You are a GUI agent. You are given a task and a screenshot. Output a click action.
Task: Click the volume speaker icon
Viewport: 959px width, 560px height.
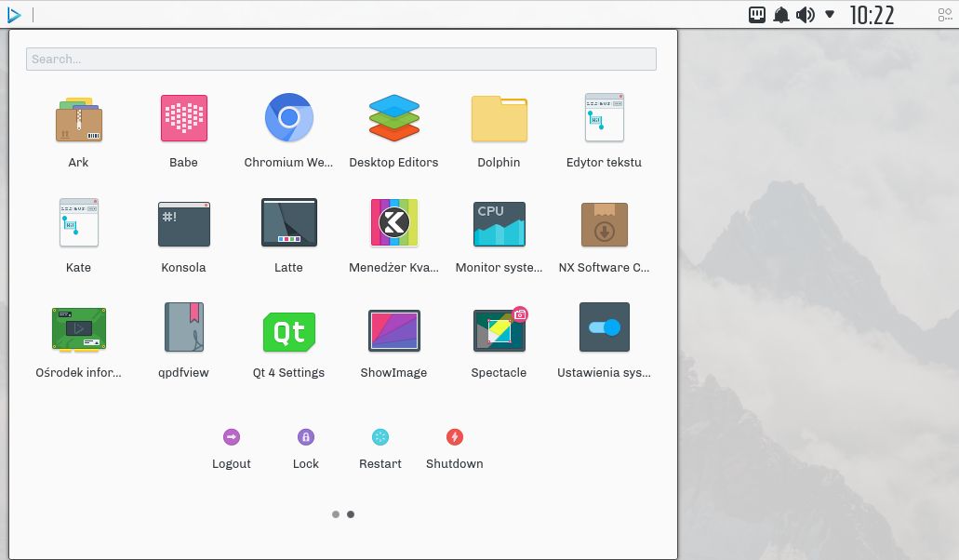click(x=806, y=15)
